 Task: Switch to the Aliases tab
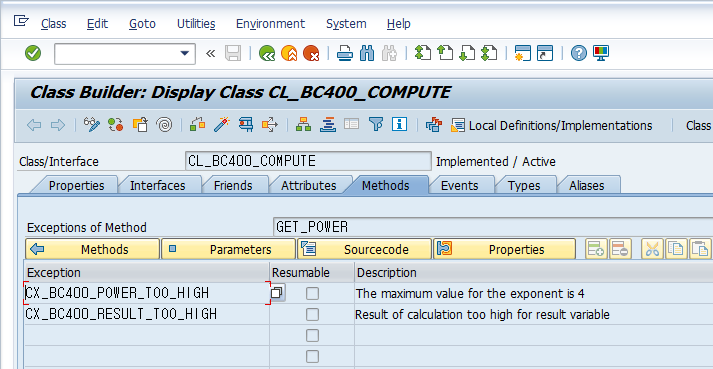587,186
